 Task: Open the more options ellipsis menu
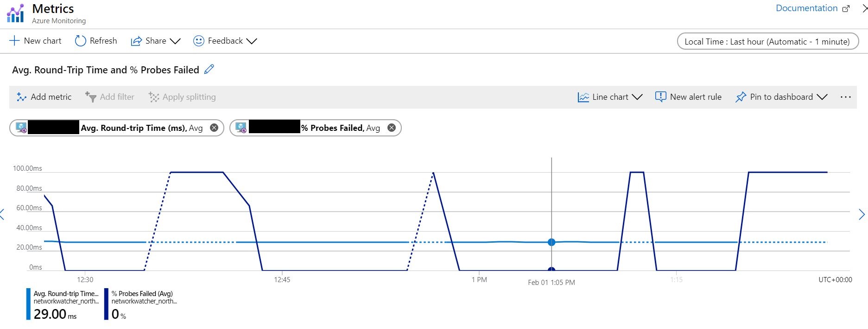tap(845, 97)
